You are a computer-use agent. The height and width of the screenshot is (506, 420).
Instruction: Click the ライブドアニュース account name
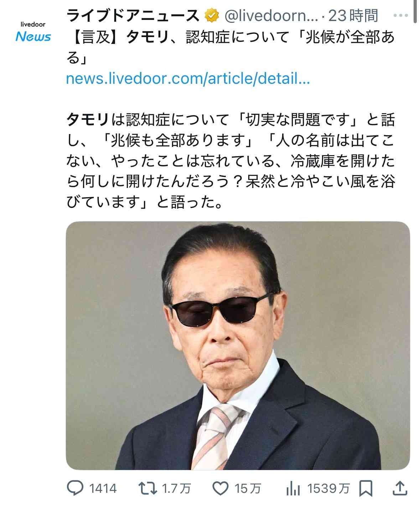(x=133, y=16)
